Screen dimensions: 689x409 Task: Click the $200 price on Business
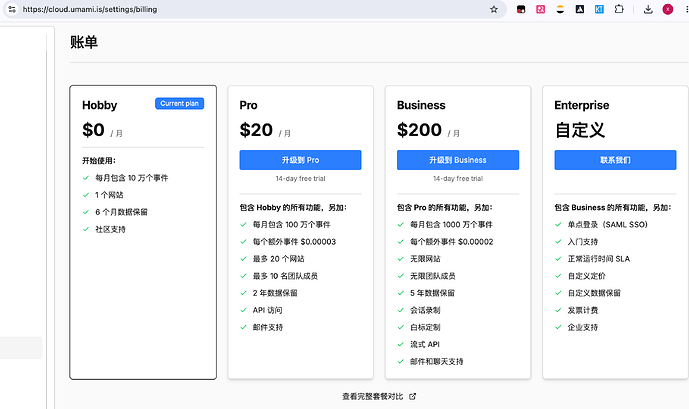point(419,130)
